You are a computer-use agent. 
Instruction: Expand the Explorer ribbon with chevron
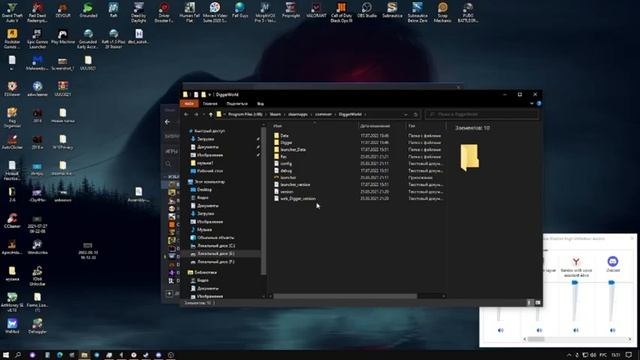click(x=531, y=104)
